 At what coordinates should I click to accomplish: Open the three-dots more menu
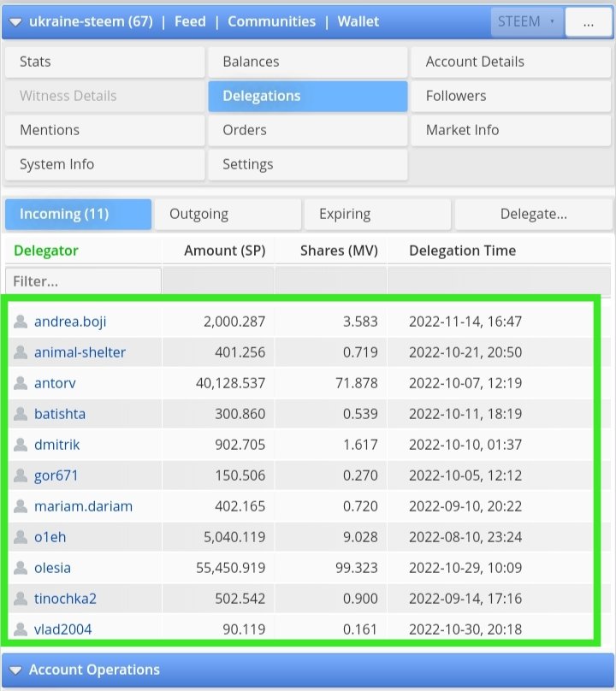click(589, 21)
